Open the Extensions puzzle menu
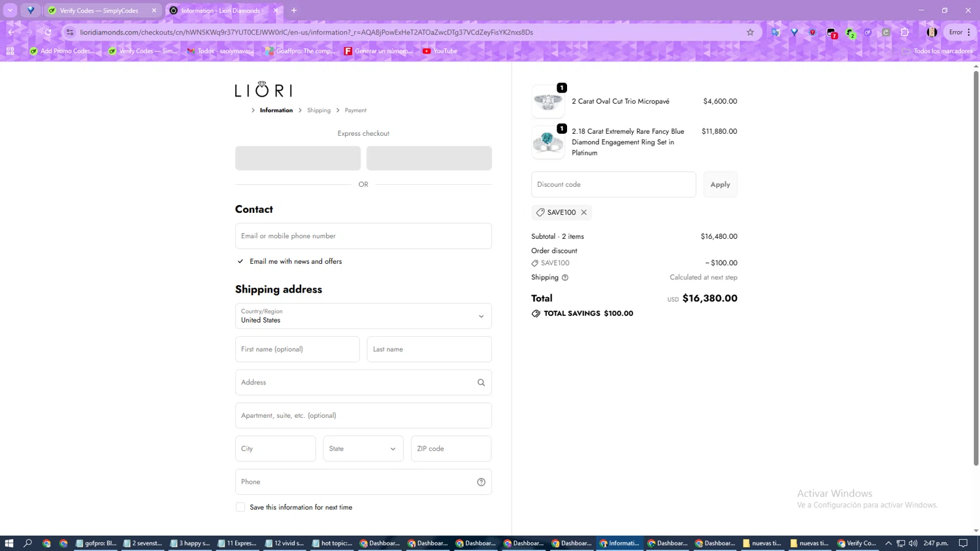980x551 pixels. pos(905,32)
